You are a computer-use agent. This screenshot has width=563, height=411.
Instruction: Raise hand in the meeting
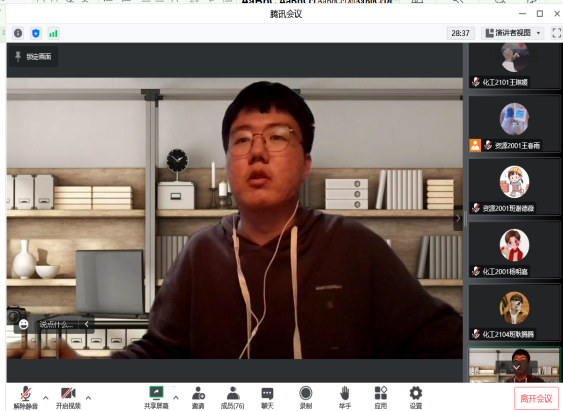pos(345,397)
